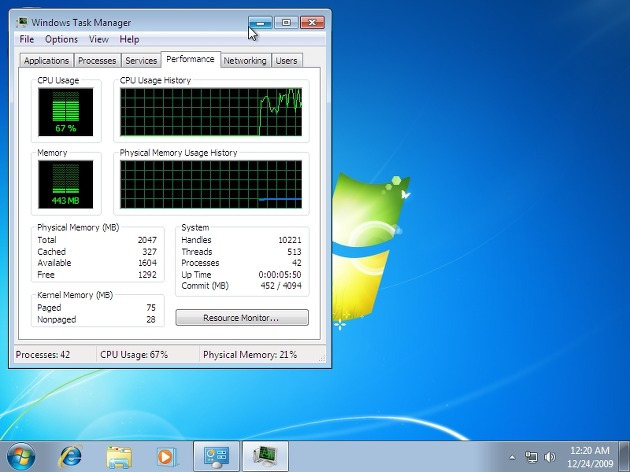Click the Free 1292 value
Image resolution: width=630 pixels, height=472 pixels.
(147, 275)
